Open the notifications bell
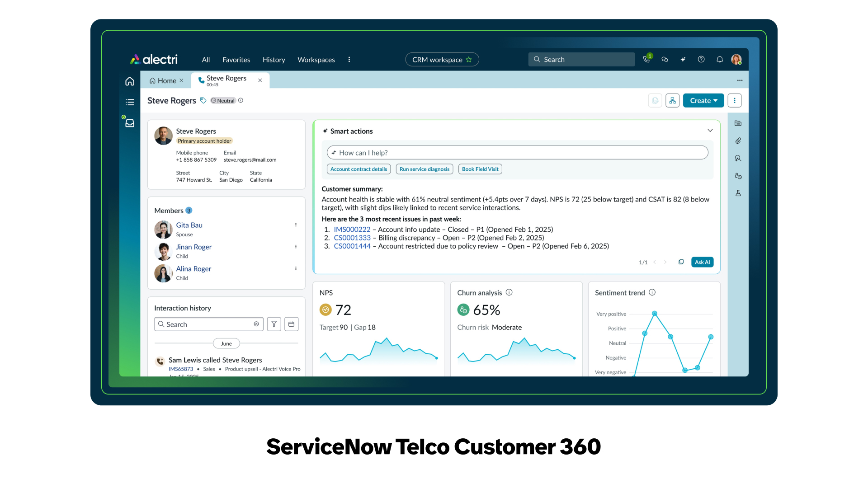This screenshot has width=868, height=488. (x=720, y=60)
